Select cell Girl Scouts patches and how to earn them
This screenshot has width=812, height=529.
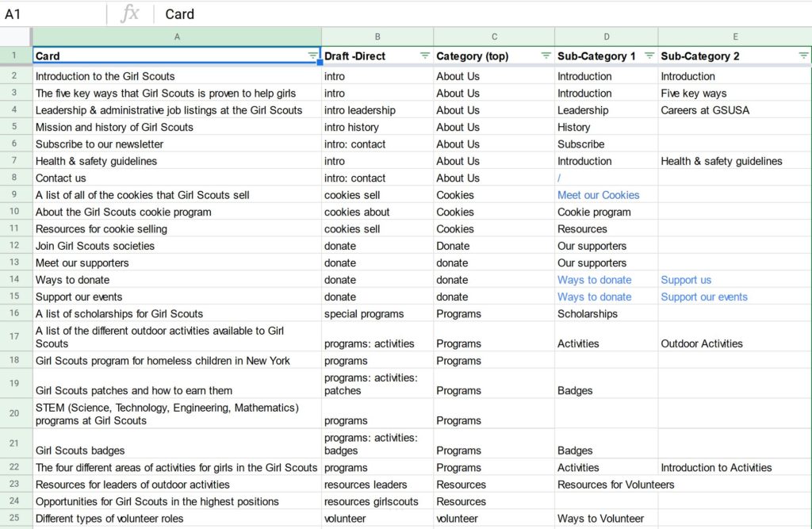point(177,383)
